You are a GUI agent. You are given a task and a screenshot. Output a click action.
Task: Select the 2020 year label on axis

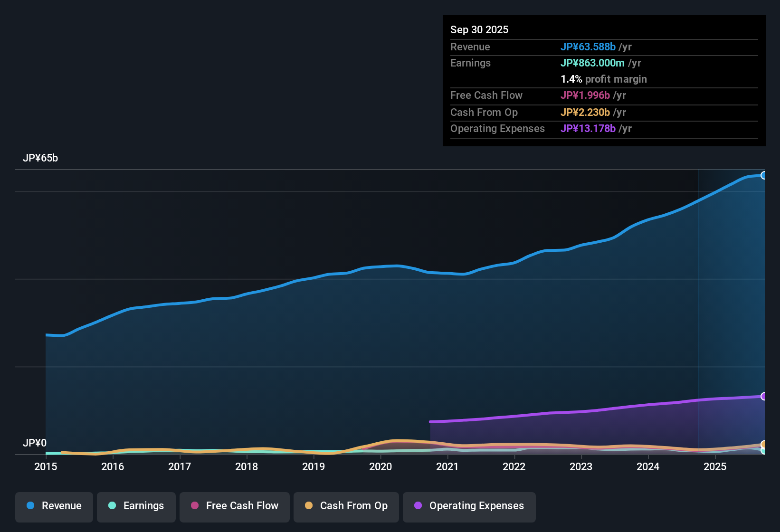tap(381, 467)
